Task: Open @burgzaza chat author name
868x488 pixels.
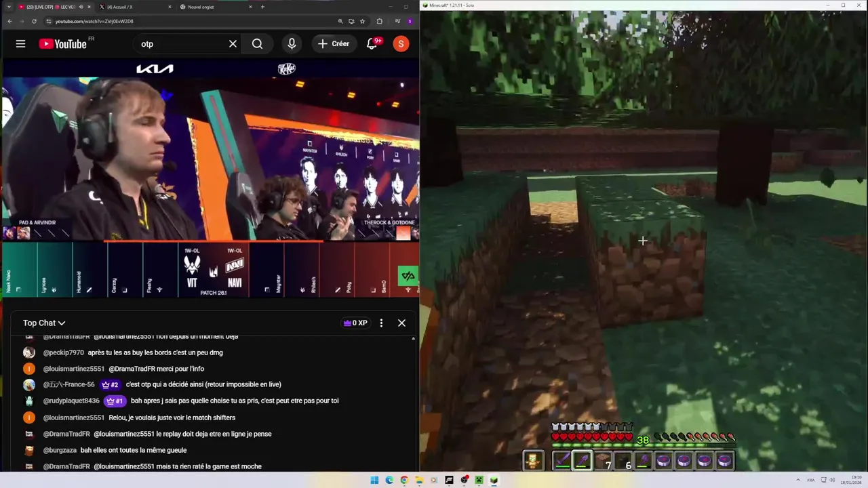Action: [x=60, y=450]
